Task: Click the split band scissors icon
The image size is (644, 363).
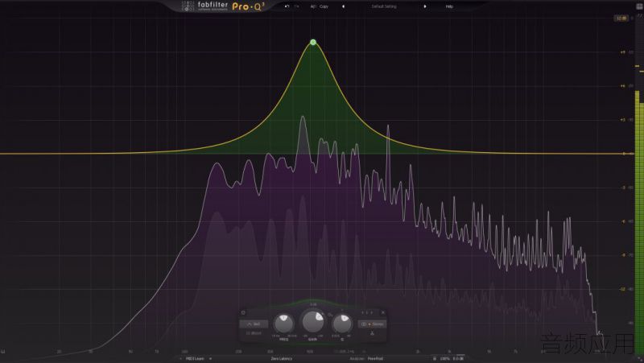Action: pyautogui.click(x=372, y=333)
